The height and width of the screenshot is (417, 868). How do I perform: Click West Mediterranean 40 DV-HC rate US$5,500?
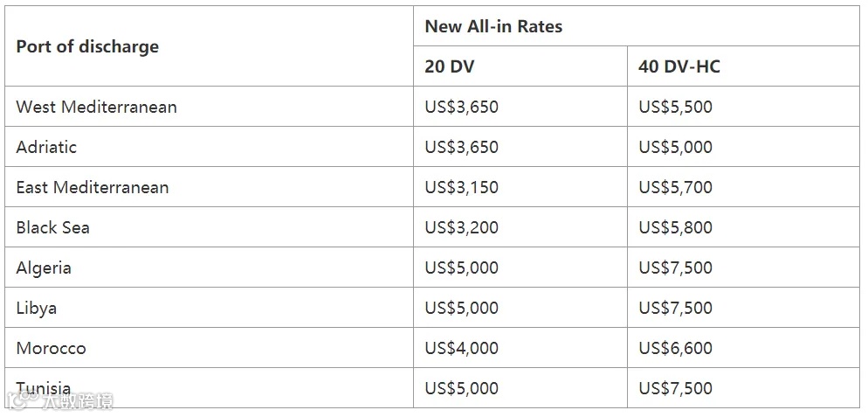pos(675,107)
